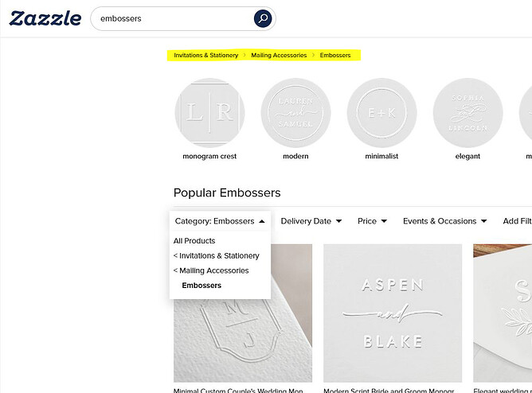This screenshot has height=393, width=532.
Task: Go back to Mailing Accessories in menu
Action: [211, 270]
